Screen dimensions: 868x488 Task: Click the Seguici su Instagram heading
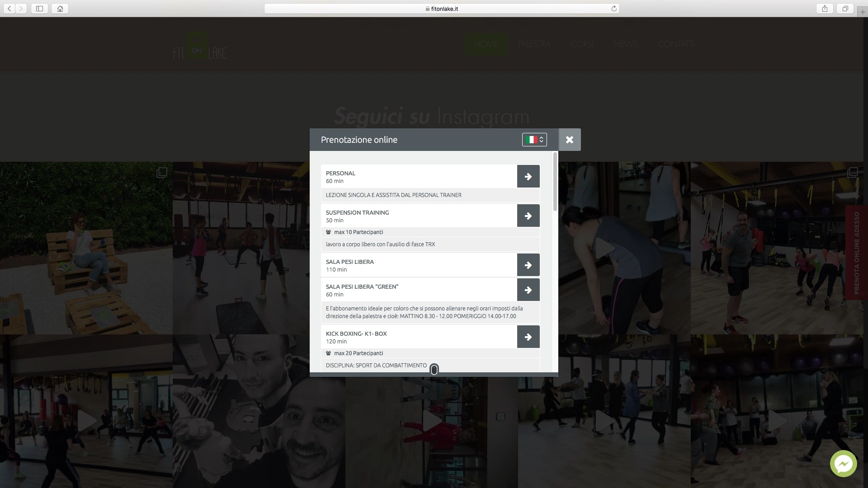(431, 116)
